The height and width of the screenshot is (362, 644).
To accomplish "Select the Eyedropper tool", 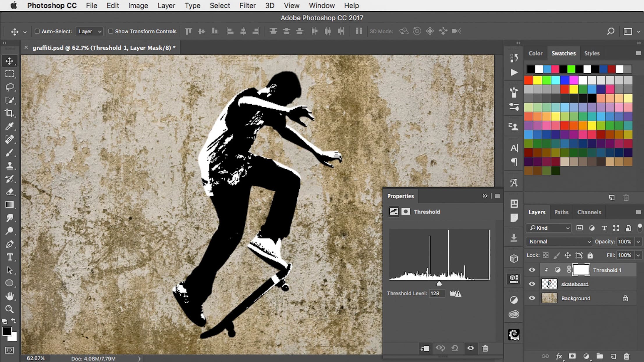I will tap(10, 126).
